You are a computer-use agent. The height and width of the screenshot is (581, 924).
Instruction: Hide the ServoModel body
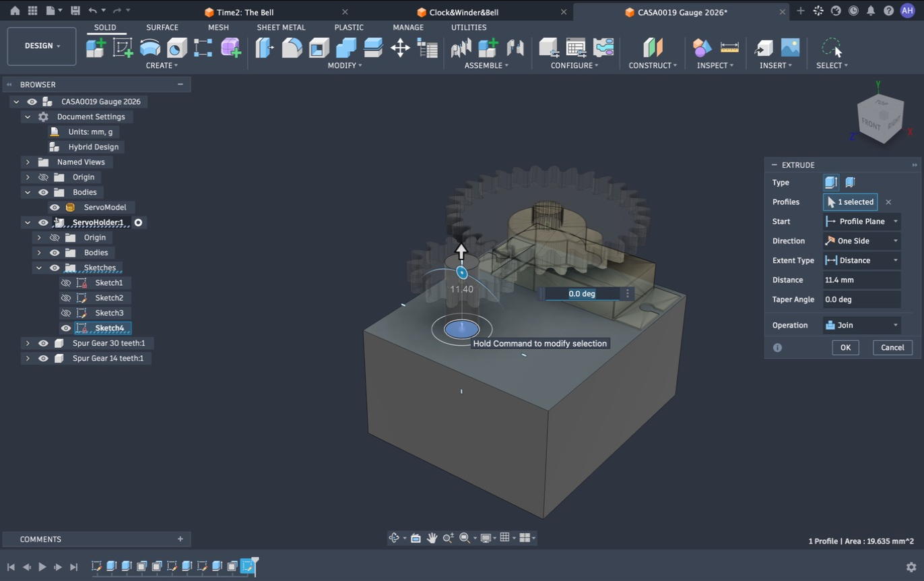click(55, 208)
